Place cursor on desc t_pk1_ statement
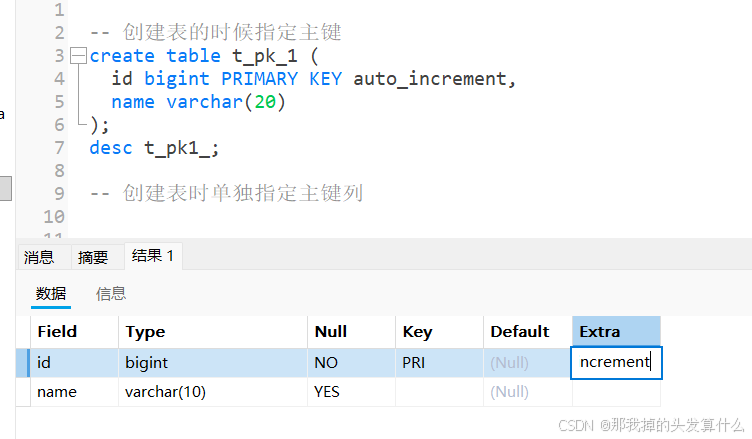This screenshot has height=439, width=752. click(153, 148)
